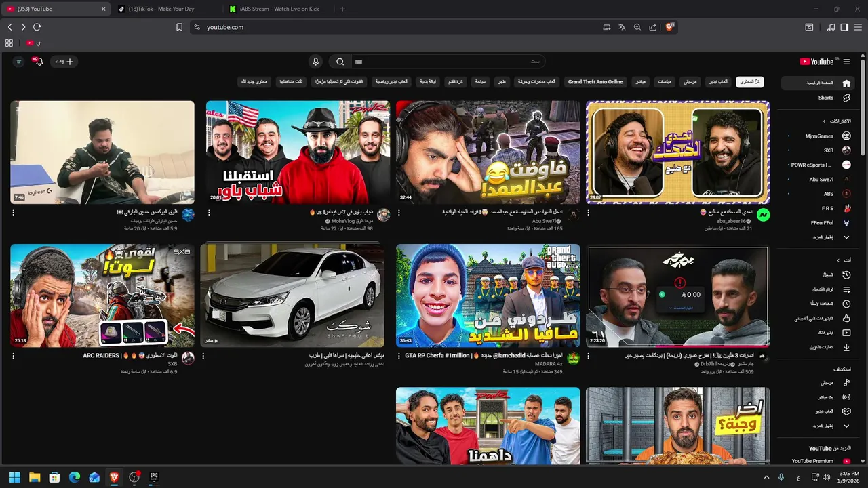Image resolution: width=868 pixels, height=488 pixels.
Task: Open YouTube notifications bell
Action: point(39,62)
